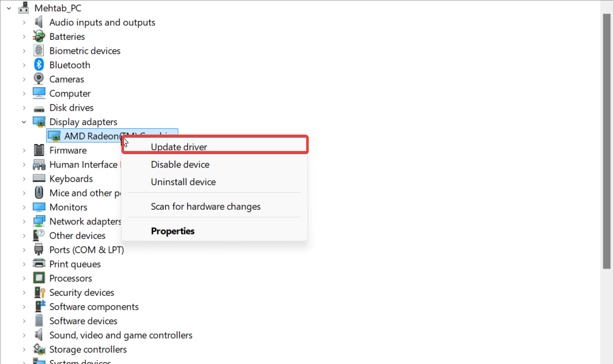This screenshot has width=613, height=364.
Task: Choose Scan for hardware changes
Action: (214, 207)
